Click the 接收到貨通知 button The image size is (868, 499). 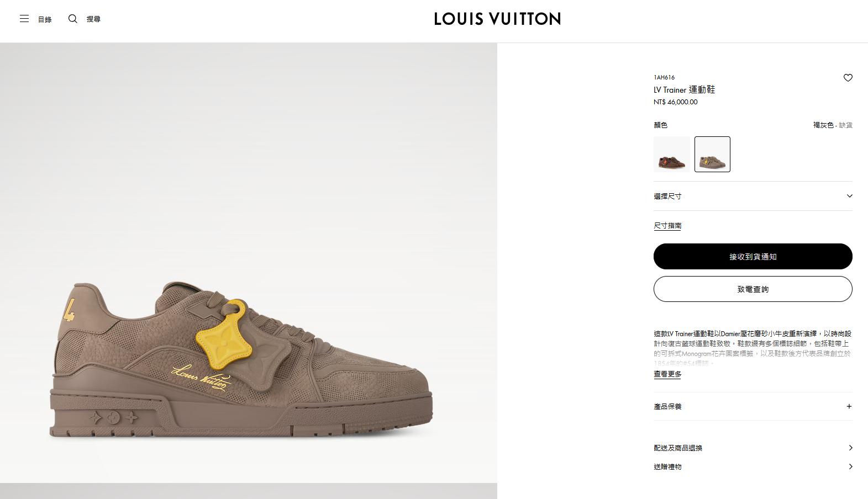pos(753,257)
